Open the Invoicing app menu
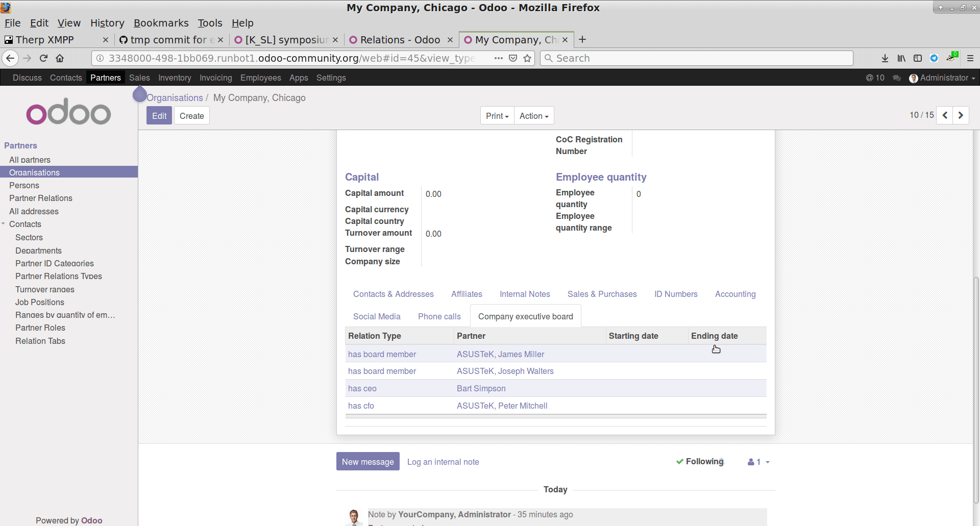This screenshot has height=526, width=980. click(215, 78)
